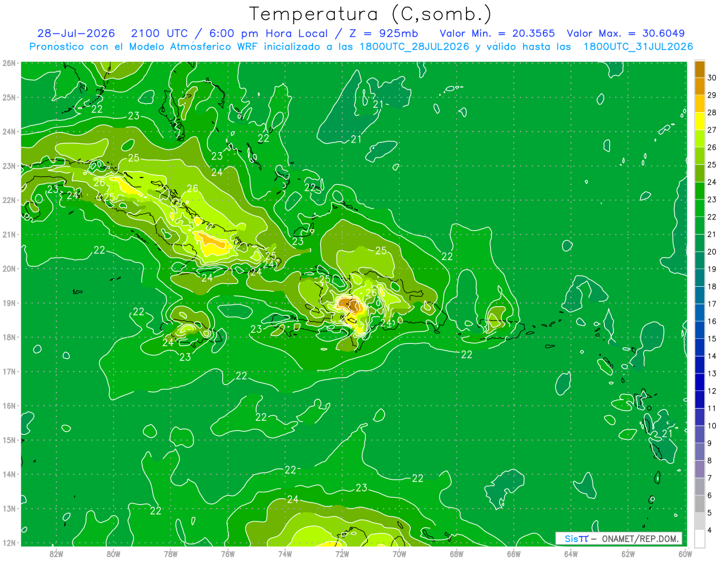This screenshot has height=562, width=728.
Task: Click the color scale label "10"
Action: pyautogui.click(x=713, y=426)
